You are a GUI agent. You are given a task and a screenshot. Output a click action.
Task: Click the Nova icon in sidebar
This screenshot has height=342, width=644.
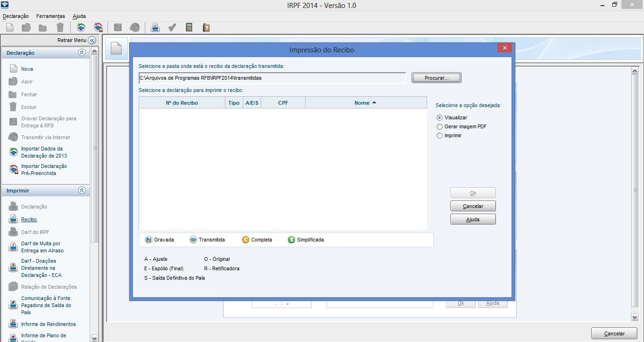click(13, 69)
